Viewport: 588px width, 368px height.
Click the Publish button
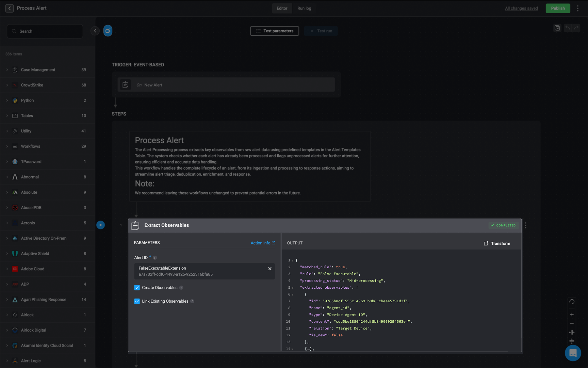[558, 8]
